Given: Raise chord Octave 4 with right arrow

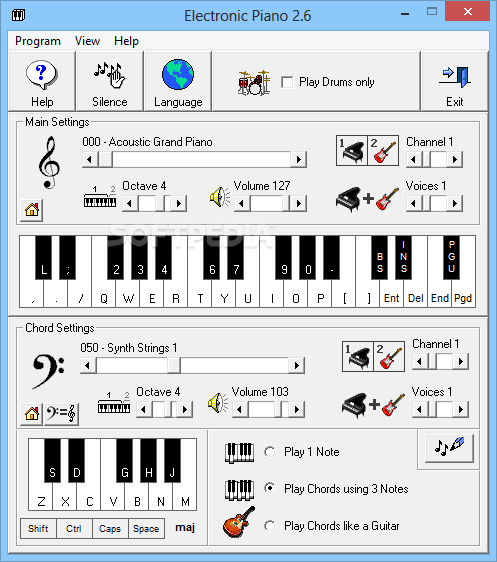Looking at the screenshot, I should point(185,409).
